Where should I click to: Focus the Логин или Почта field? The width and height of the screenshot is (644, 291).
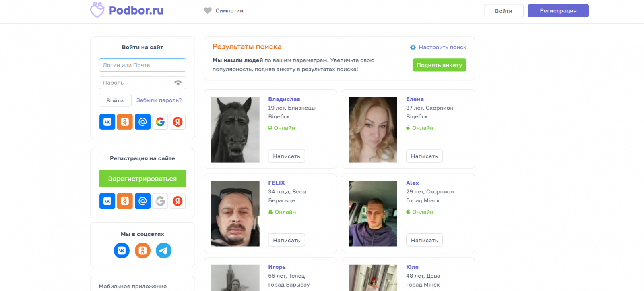(142, 65)
